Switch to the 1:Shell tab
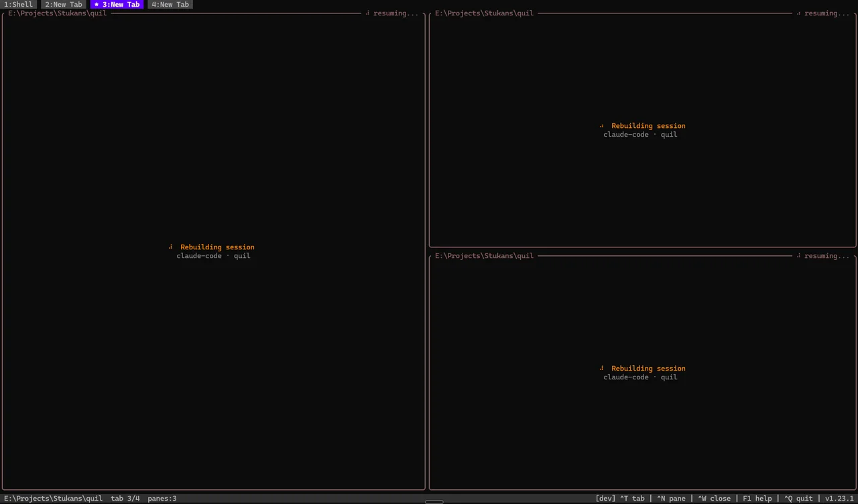This screenshot has width=858, height=504. (x=18, y=5)
